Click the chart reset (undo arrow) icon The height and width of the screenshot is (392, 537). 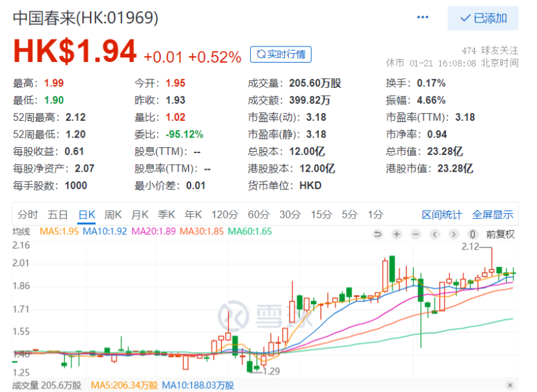(378, 234)
